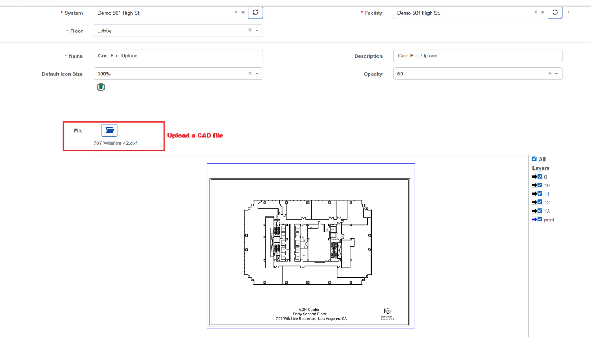Viewport: 591px width, 364px height.
Task: Clear the Floor selection with the X
Action: pyautogui.click(x=250, y=31)
